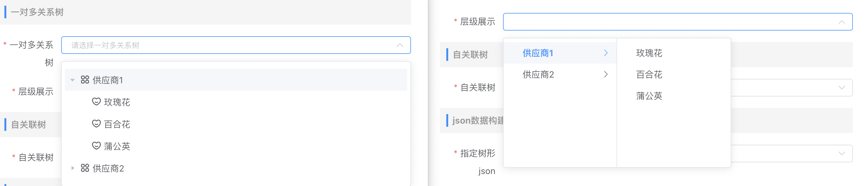Screen dimensions: 868x186
Task: Collapse the 供应商1 tree node
Action: click(x=72, y=80)
